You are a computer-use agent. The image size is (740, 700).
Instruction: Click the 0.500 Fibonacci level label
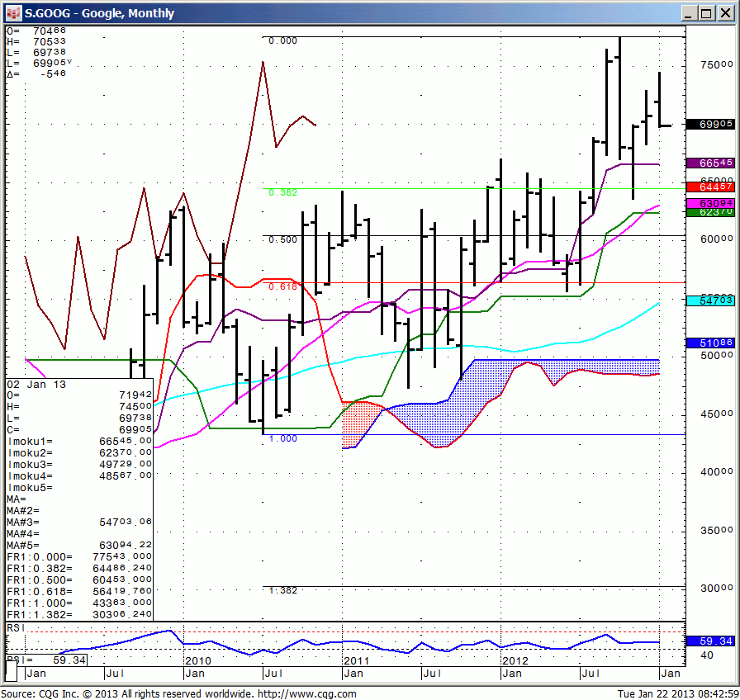[x=282, y=239]
